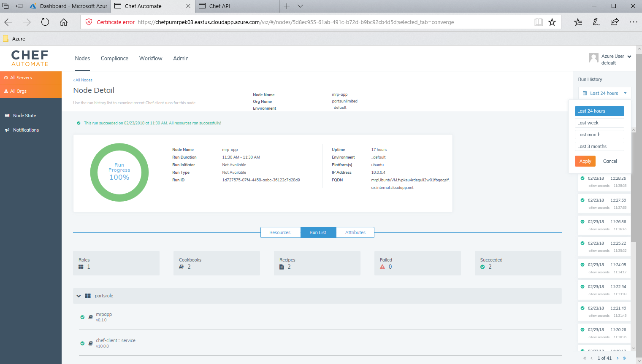Click the browser address bar

click(295, 22)
